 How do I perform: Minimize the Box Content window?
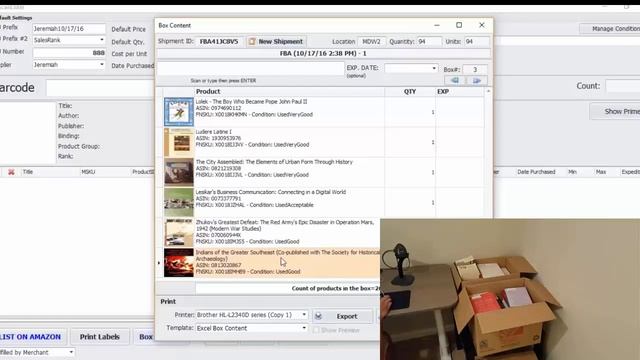pyautogui.click(x=437, y=25)
